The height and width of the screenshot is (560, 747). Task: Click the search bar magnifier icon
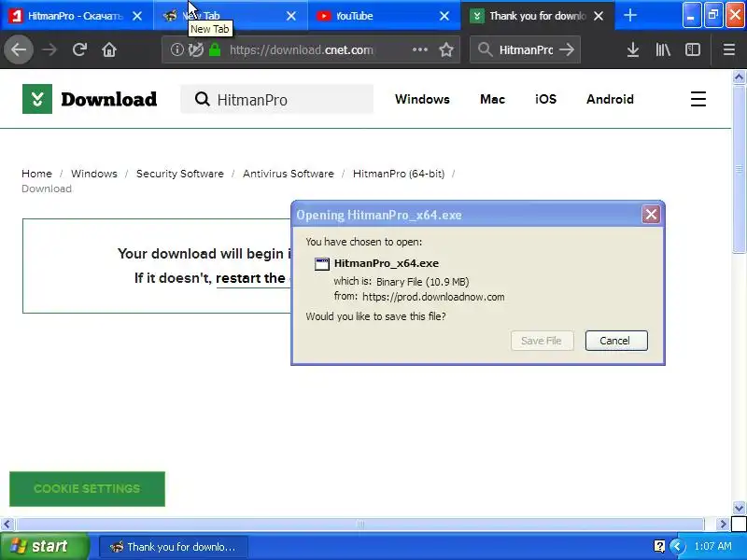[485, 49]
